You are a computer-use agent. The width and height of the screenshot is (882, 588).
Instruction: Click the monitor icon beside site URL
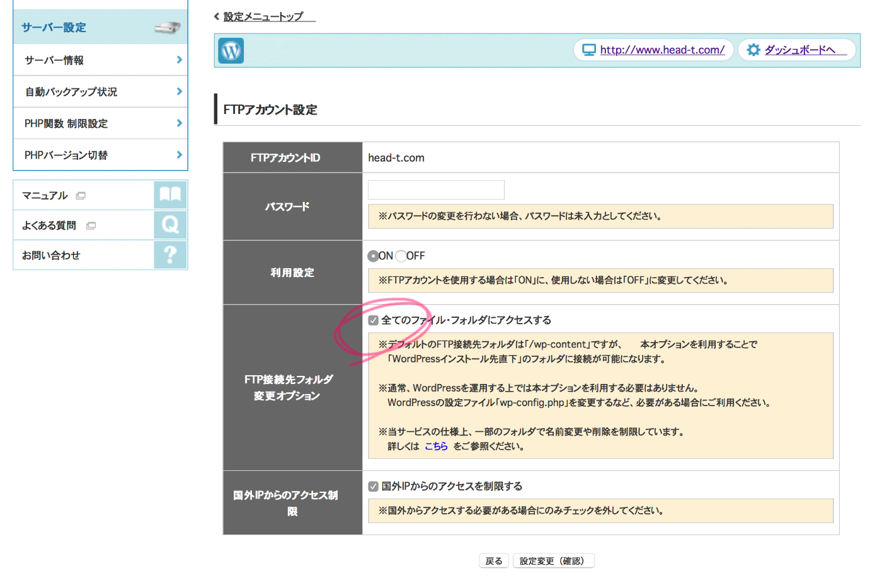pyautogui.click(x=589, y=50)
